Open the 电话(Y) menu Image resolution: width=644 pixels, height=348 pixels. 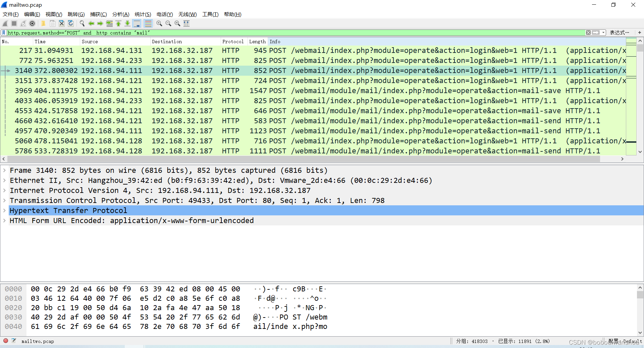coord(165,14)
